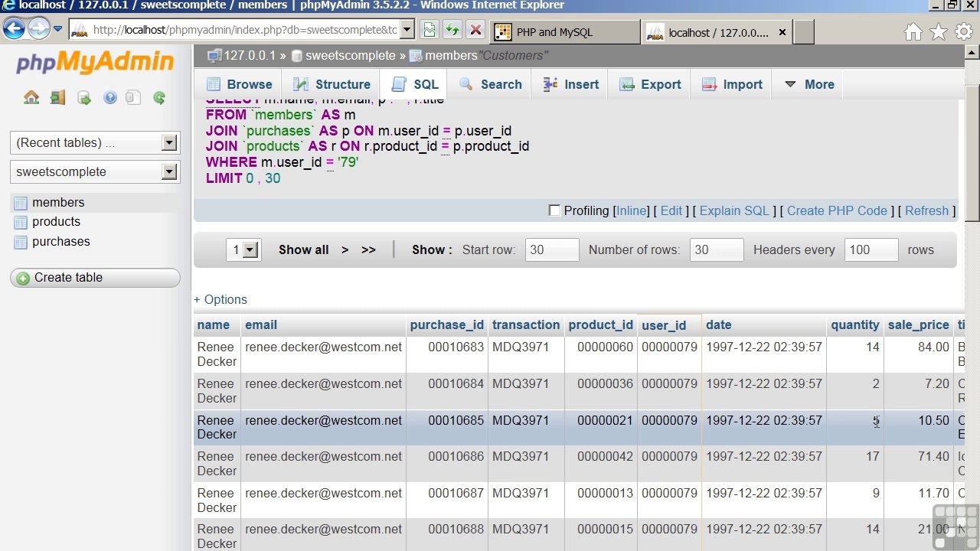Viewport: 980px width, 551px height.
Task: Click the Inline edit link
Action: [632, 210]
